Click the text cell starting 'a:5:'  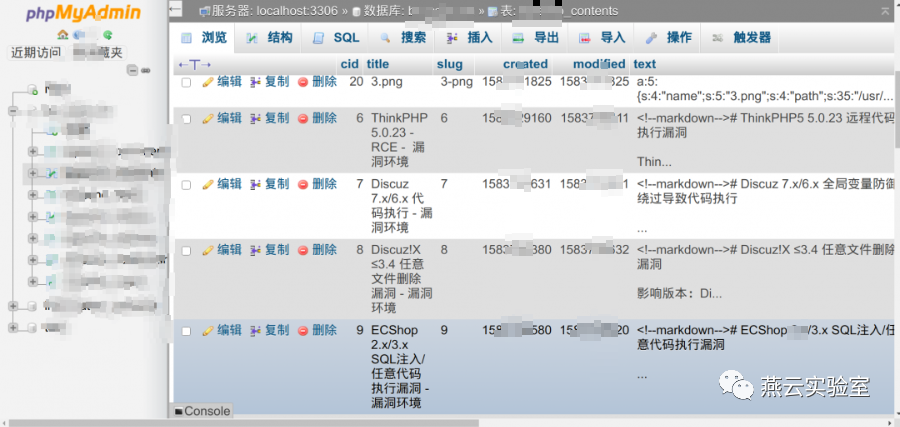[x=764, y=89]
